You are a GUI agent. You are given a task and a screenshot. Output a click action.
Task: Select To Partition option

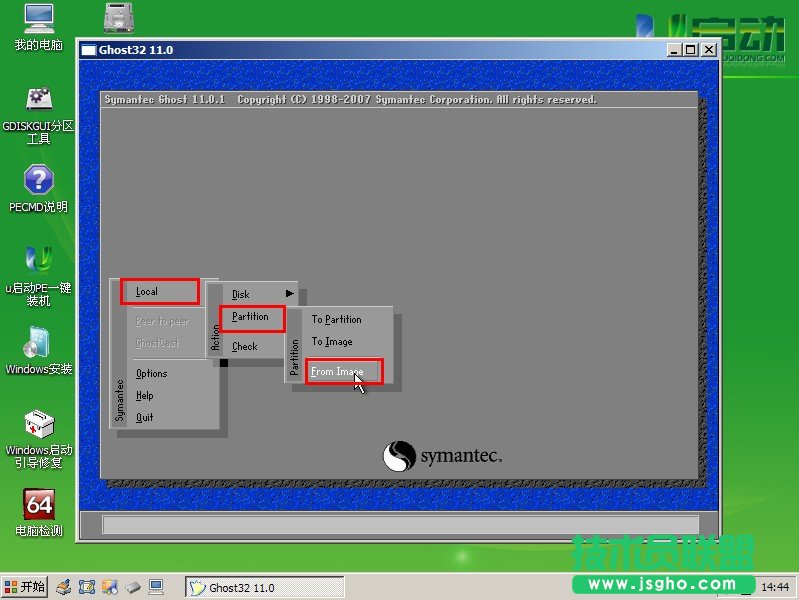click(337, 320)
